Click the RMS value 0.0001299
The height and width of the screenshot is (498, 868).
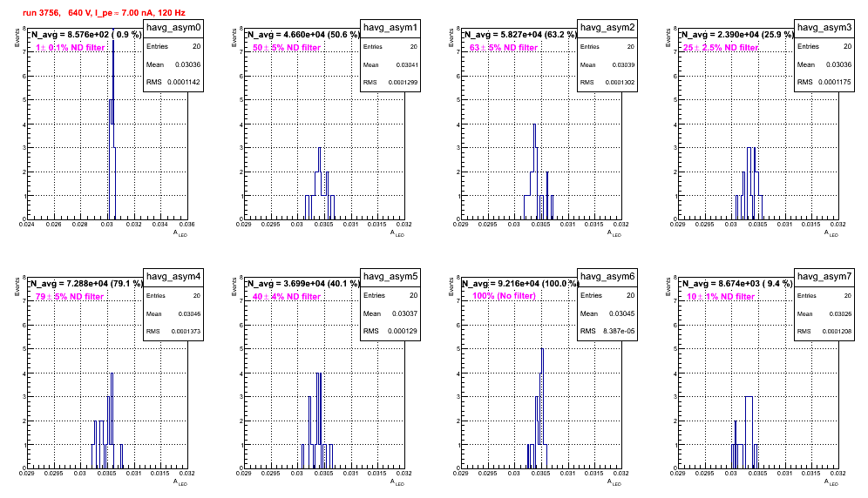pyautogui.click(x=403, y=83)
